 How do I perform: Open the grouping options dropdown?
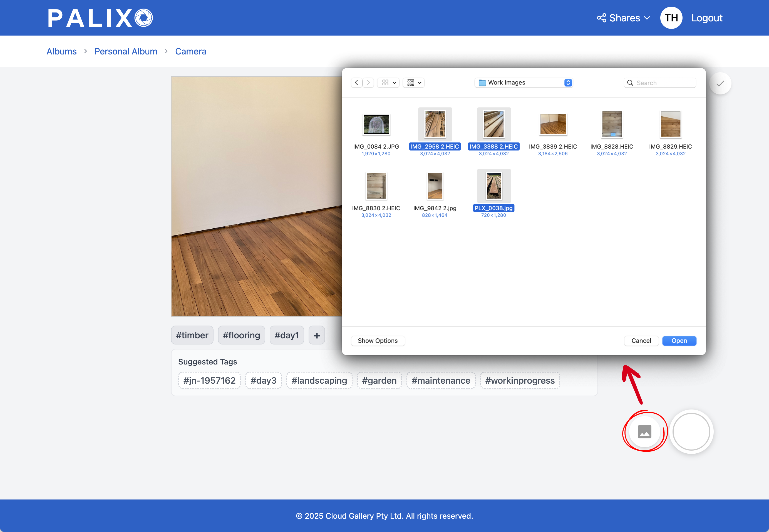413,83
